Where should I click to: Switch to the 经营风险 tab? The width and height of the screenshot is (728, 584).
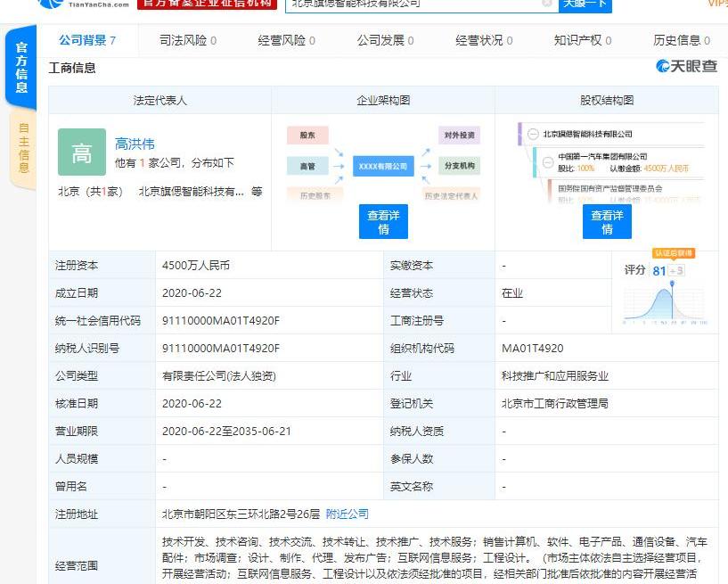click(286, 40)
